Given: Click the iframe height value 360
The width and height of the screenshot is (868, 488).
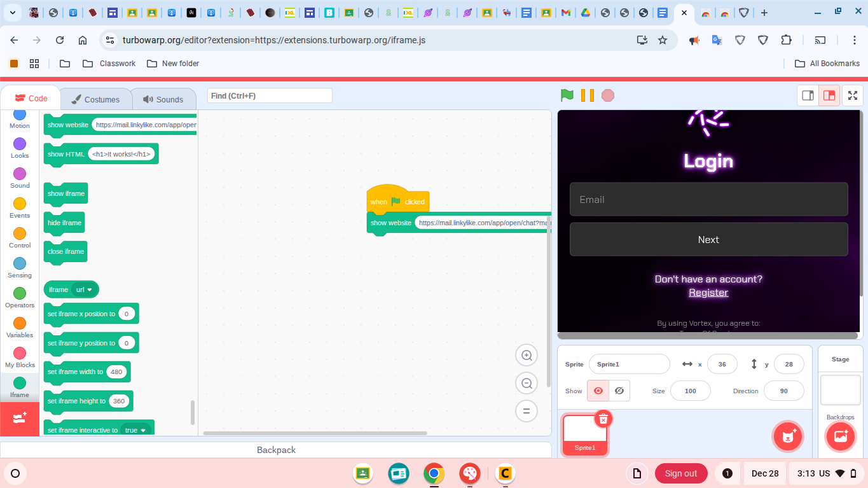Looking at the screenshot, I should pos(119,401).
